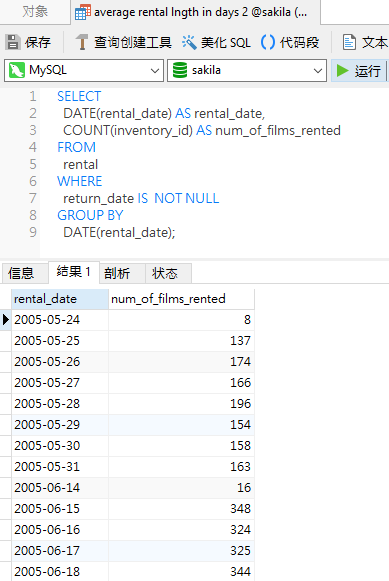Select the cell 2005-05-27
Viewport: 389px width, 581px height.
pyautogui.click(x=60, y=382)
